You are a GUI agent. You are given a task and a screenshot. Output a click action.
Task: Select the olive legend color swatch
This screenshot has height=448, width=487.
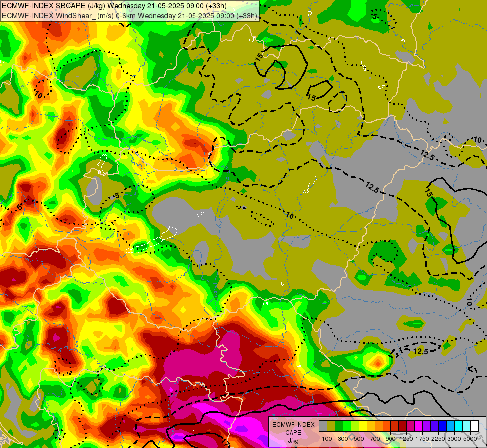coord(331,426)
